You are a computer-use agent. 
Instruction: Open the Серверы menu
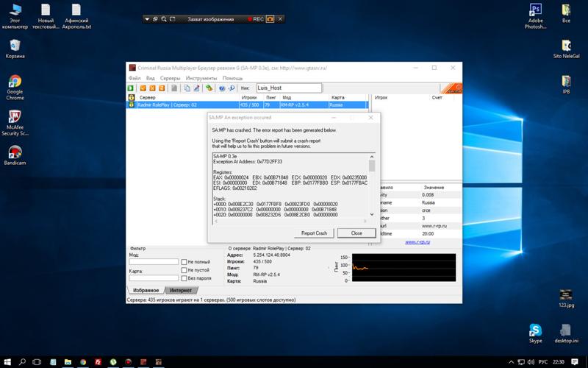click(170, 78)
